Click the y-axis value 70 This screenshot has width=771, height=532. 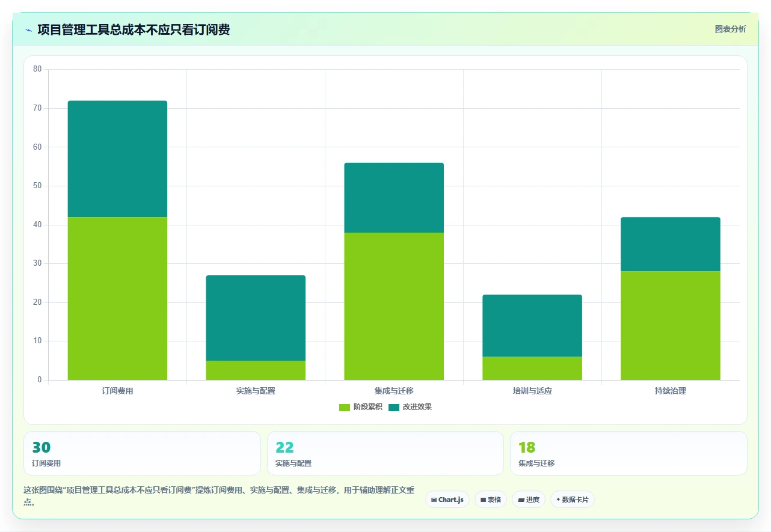point(37,108)
